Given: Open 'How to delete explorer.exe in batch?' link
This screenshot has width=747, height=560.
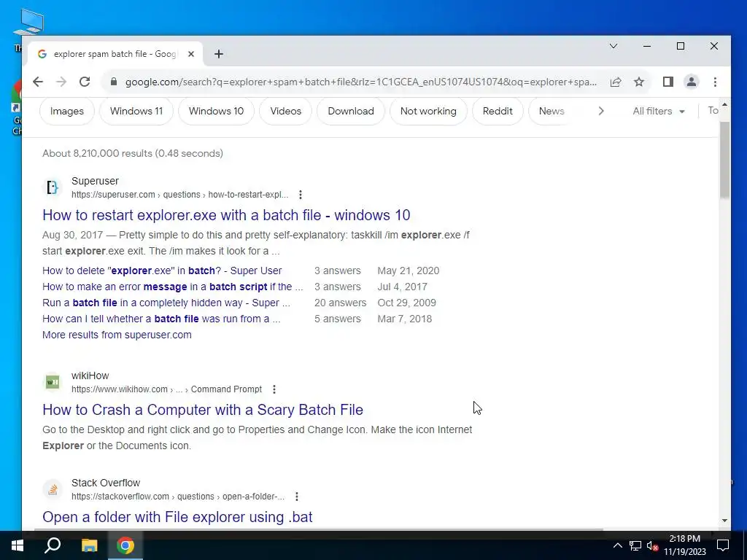Looking at the screenshot, I should pyautogui.click(x=162, y=271).
